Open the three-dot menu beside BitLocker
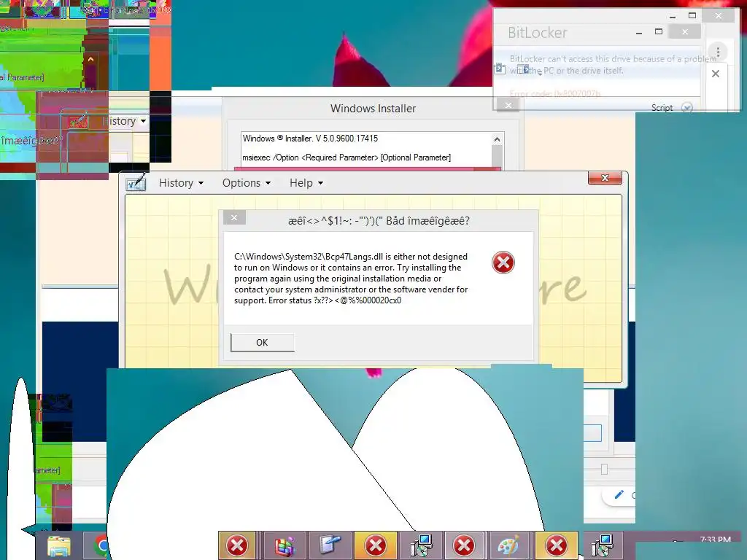747x560 pixels. (718, 52)
